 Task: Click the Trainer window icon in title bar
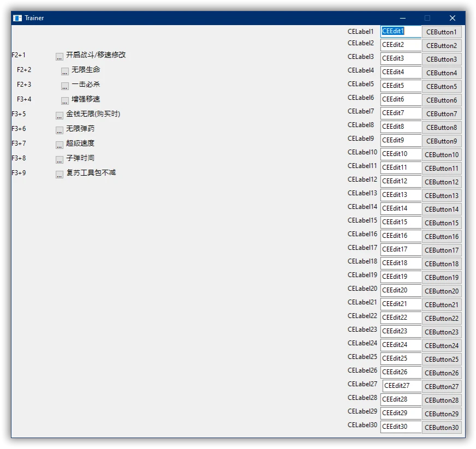coord(17,18)
